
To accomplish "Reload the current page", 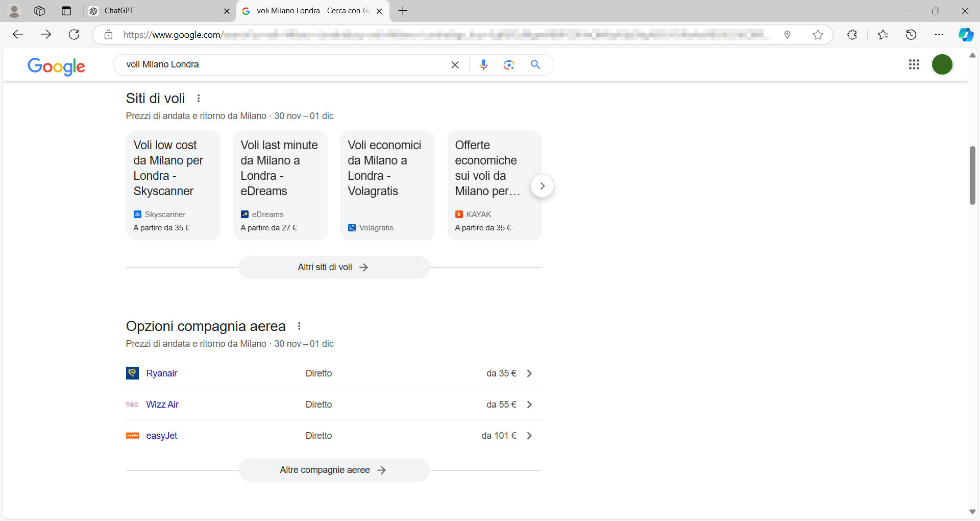I will point(74,34).
